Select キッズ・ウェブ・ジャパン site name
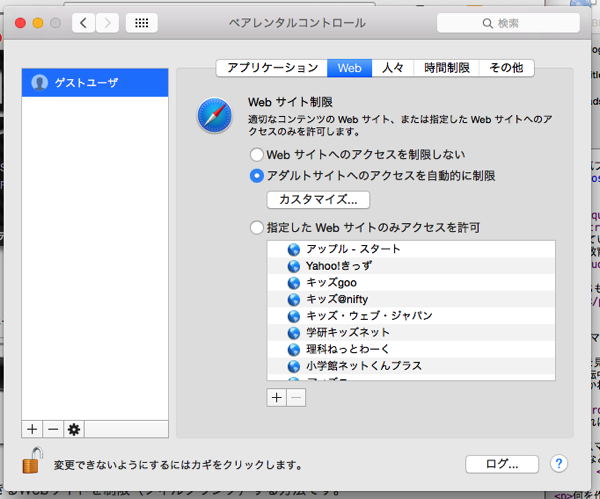The width and height of the screenshot is (600, 499). point(369,316)
